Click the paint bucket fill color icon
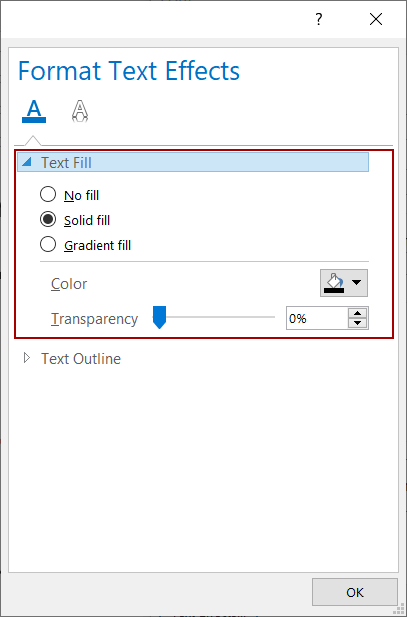407x617 pixels. pyautogui.click(x=334, y=283)
